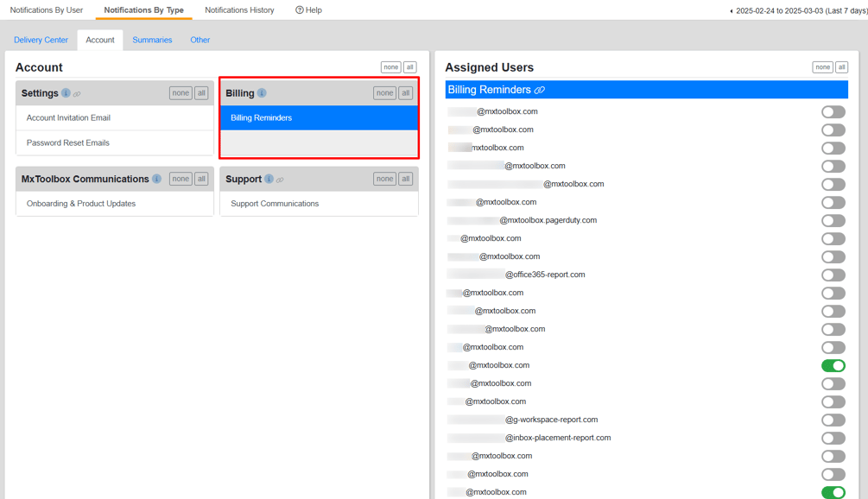
Task: Disable the enabled green toggle for @mxtoolbox.com user
Action: pyautogui.click(x=833, y=365)
